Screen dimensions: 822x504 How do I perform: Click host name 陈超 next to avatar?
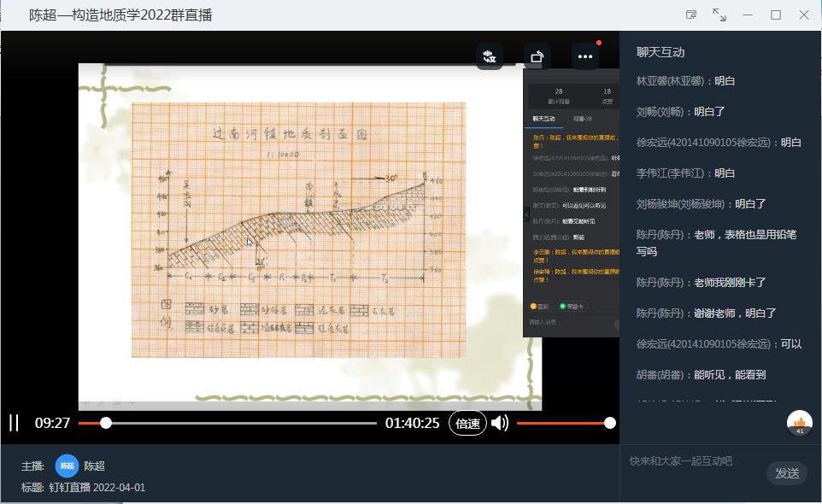coord(95,466)
